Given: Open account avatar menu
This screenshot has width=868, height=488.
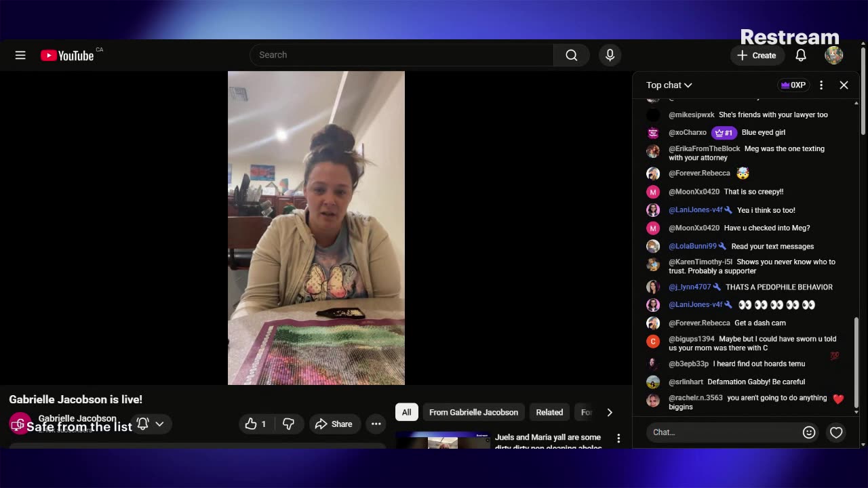Looking at the screenshot, I should tap(833, 56).
